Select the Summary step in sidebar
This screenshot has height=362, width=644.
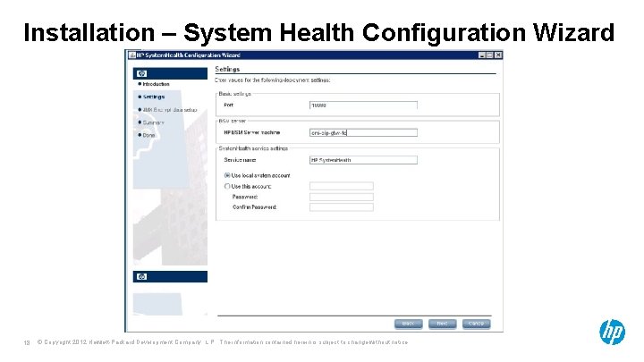153,122
